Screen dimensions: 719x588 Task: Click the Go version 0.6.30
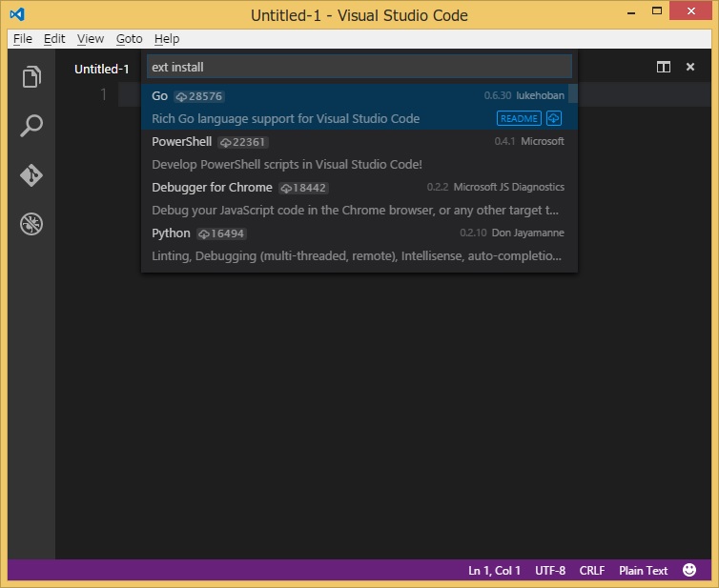498,95
